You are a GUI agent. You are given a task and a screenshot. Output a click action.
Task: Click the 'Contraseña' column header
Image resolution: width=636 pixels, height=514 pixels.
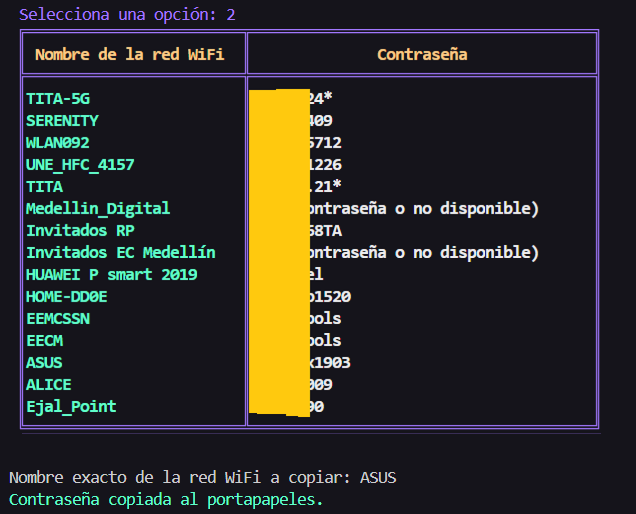click(422, 54)
